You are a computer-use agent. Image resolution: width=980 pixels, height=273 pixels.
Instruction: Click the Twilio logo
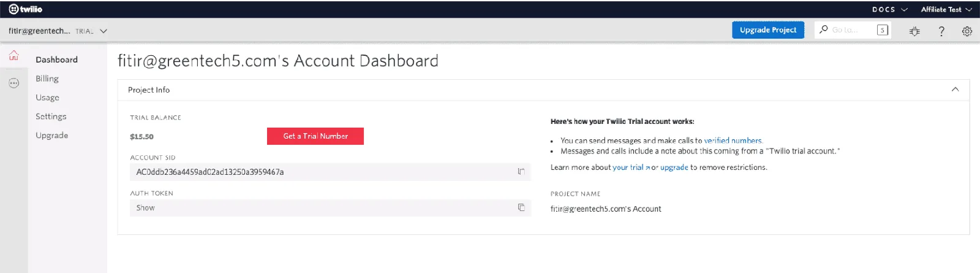26,9
